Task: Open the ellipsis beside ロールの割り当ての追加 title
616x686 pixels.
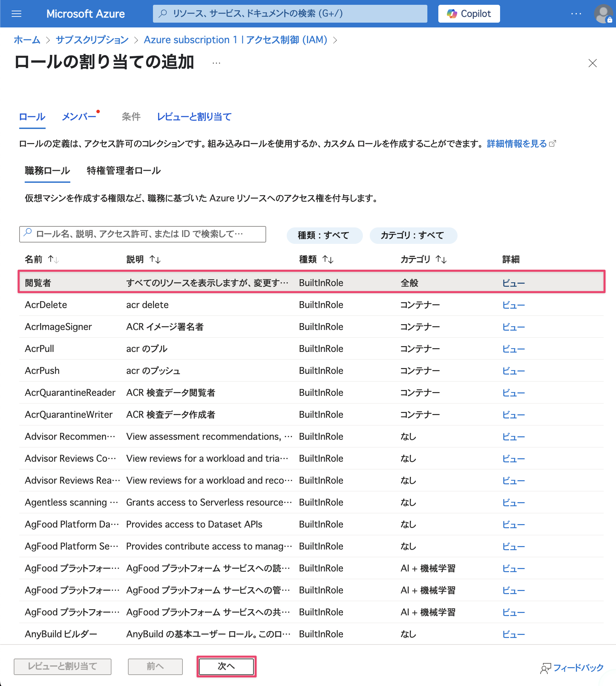Action: (x=216, y=63)
